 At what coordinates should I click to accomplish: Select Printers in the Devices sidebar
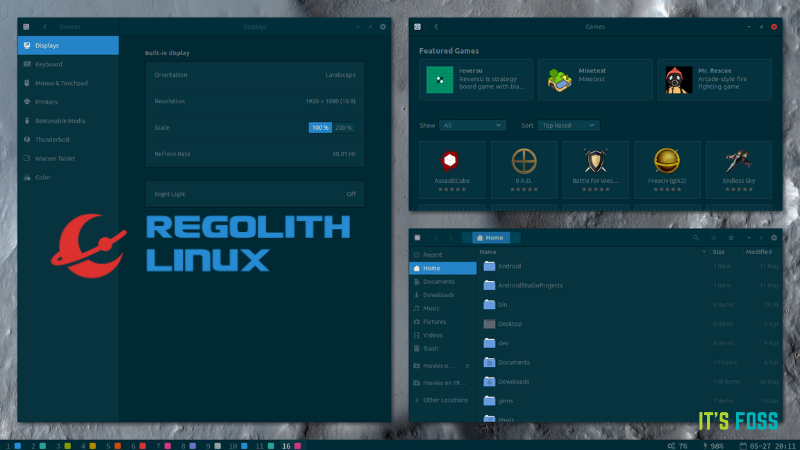pos(68,102)
